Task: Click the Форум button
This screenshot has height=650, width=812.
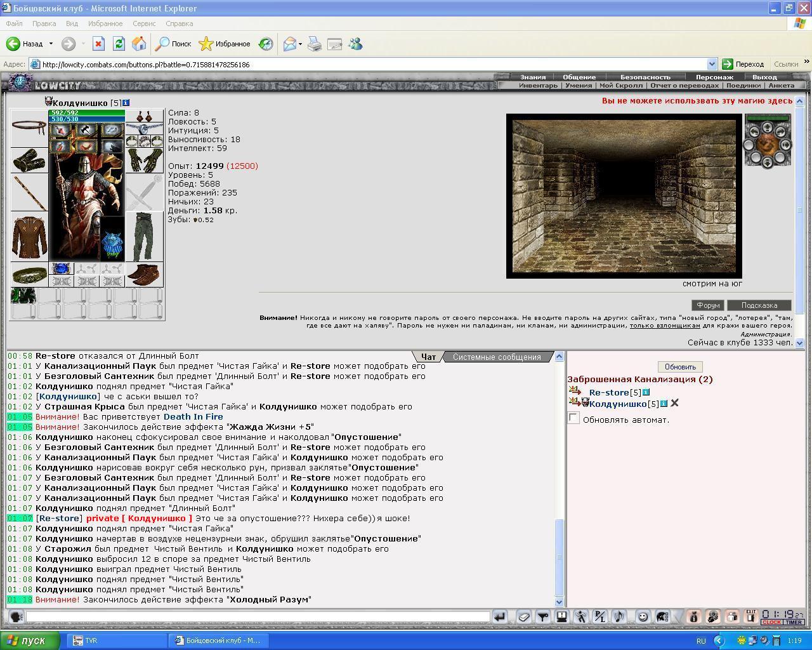Action: (708, 305)
